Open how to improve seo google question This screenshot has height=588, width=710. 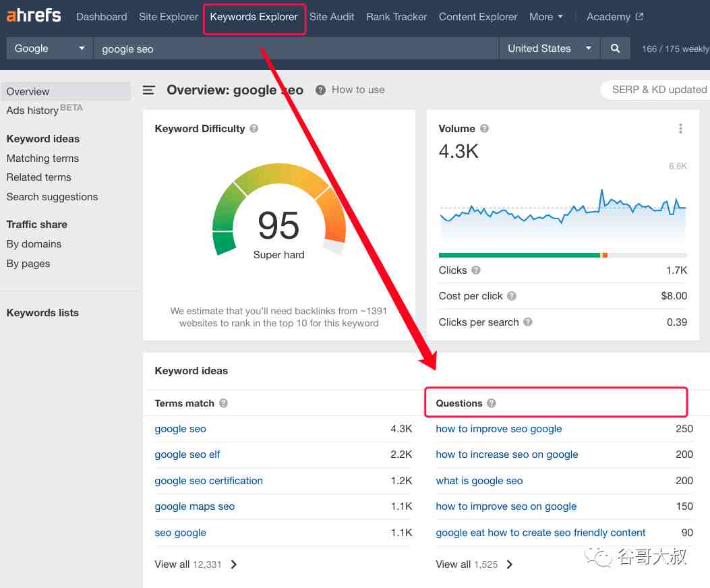pyautogui.click(x=499, y=429)
